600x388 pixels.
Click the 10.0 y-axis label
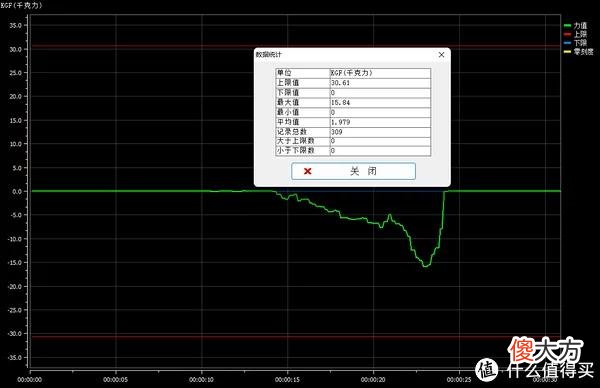16,144
